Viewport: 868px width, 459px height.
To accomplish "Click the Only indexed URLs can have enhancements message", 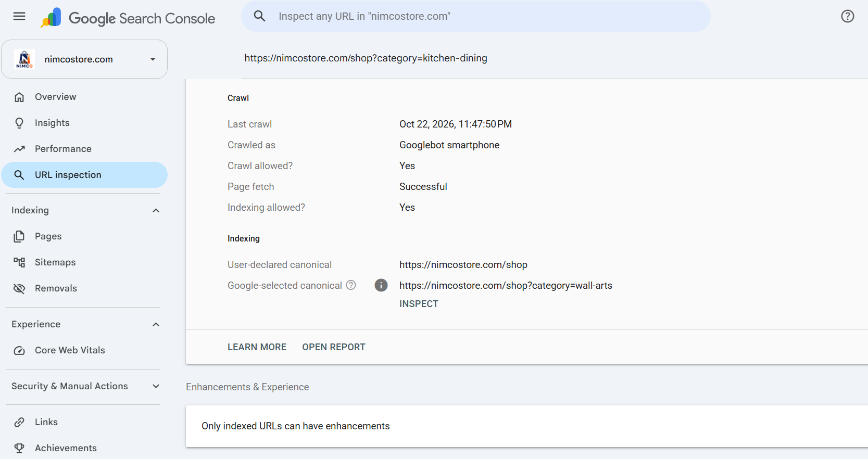I will [x=296, y=426].
